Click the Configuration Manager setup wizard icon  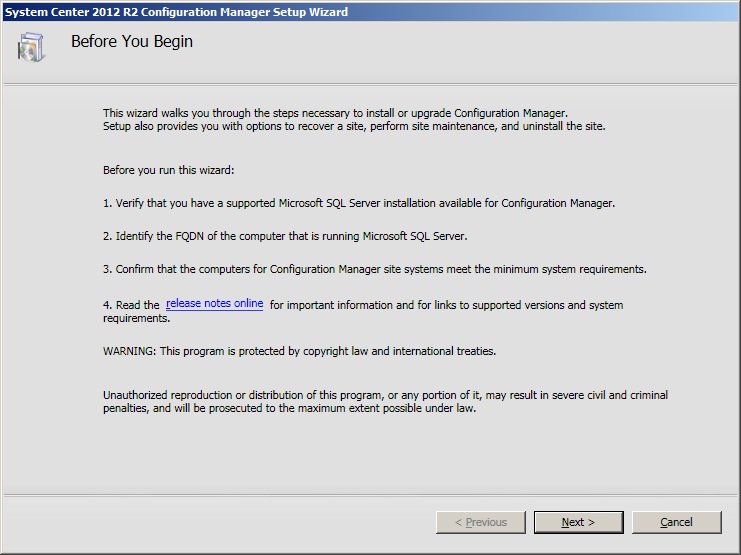click(x=31, y=46)
